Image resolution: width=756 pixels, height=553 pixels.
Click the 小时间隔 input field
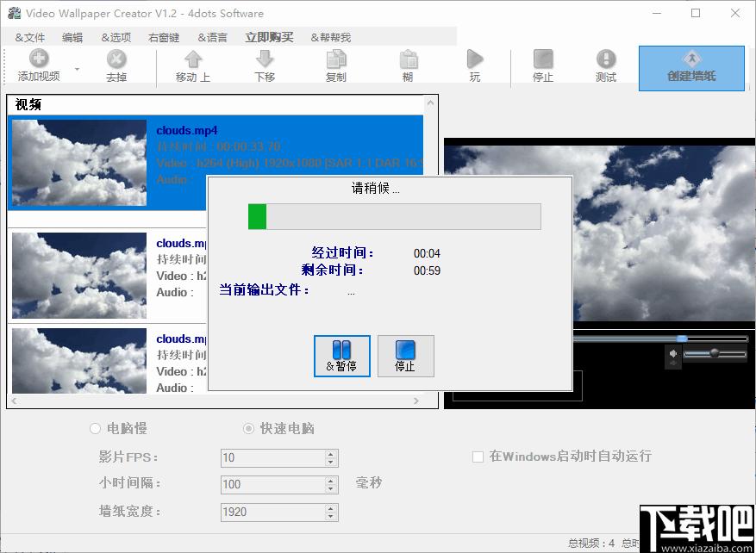pyautogui.click(x=273, y=485)
